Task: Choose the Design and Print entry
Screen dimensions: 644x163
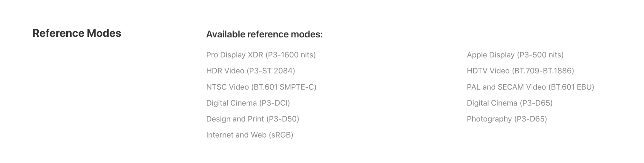Action: coord(252,119)
